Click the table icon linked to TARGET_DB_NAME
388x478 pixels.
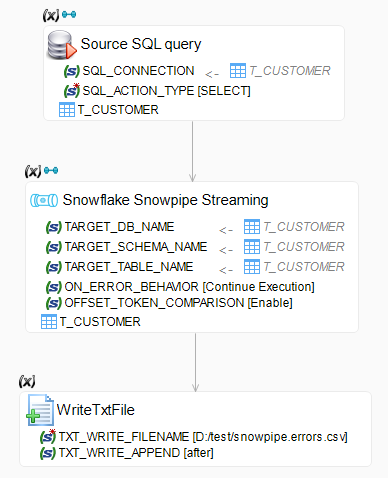point(252,227)
